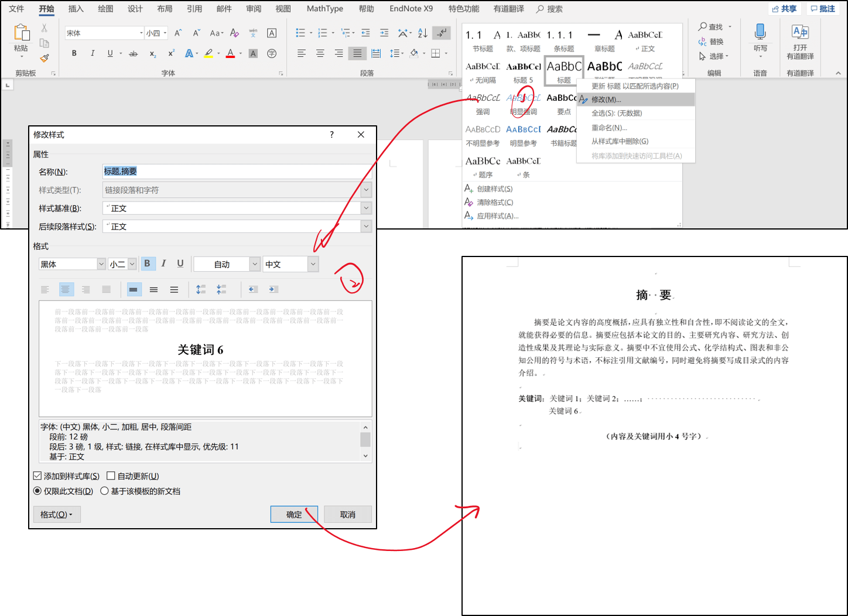Toggle Bold in the ribbon font group
Screen dimensions: 848x616
(x=74, y=53)
